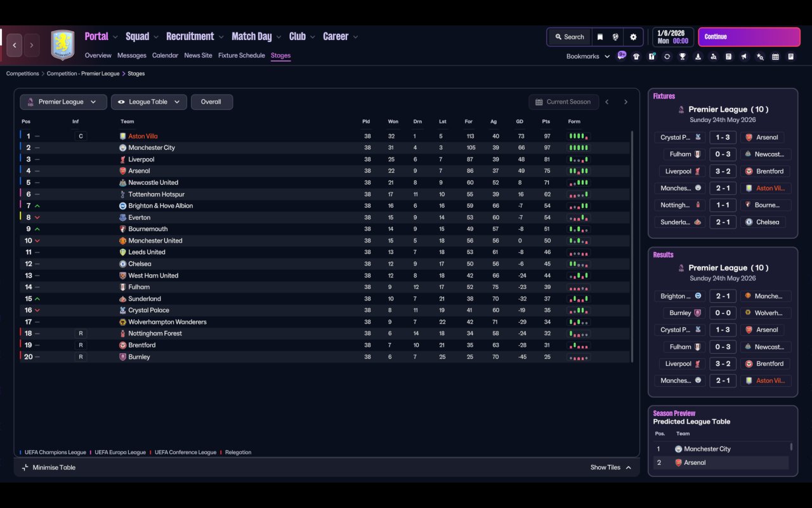Open the bookmark flag icon beside Search
This screenshot has height=508, width=812.
click(600, 37)
